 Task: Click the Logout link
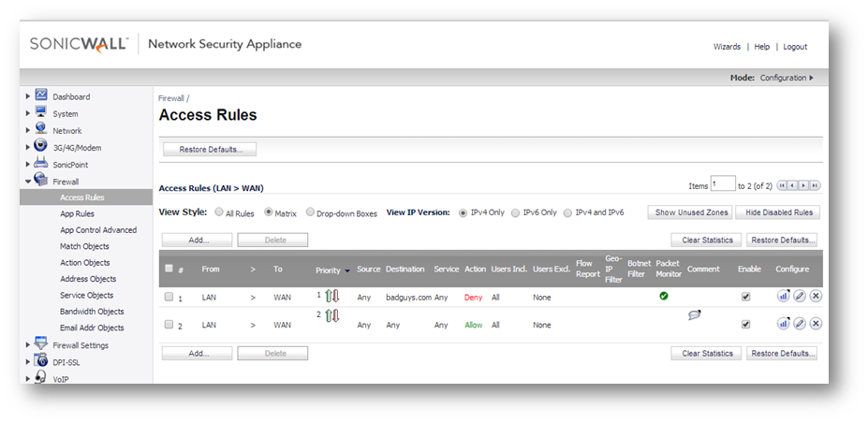tap(795, 47)
